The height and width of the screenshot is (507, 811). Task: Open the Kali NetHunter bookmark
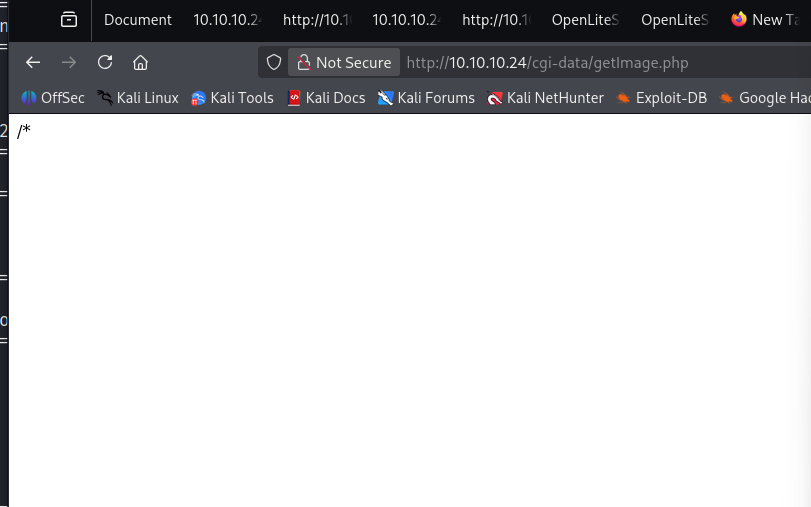(x=545, y=98)
